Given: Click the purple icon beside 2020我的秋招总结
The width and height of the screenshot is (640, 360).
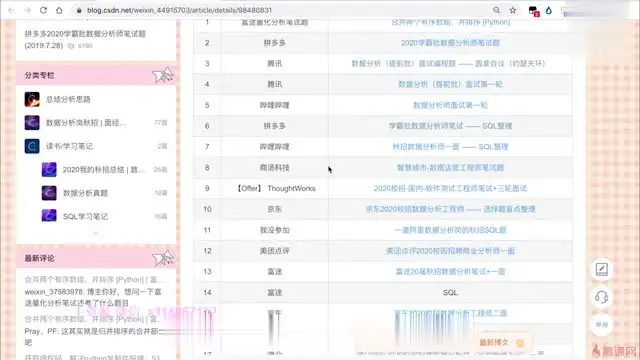Looking at the screenshot, I should [x=49, y=169].
